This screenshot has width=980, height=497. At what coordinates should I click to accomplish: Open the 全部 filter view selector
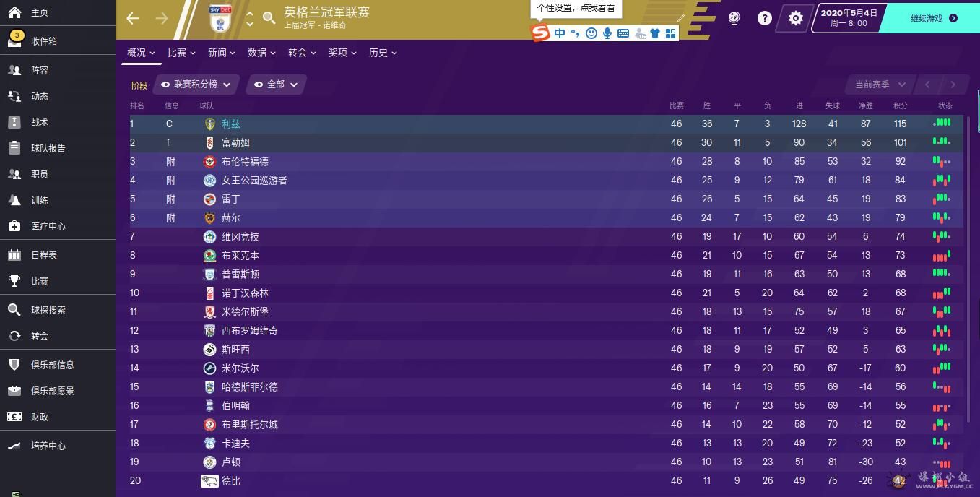276,85
